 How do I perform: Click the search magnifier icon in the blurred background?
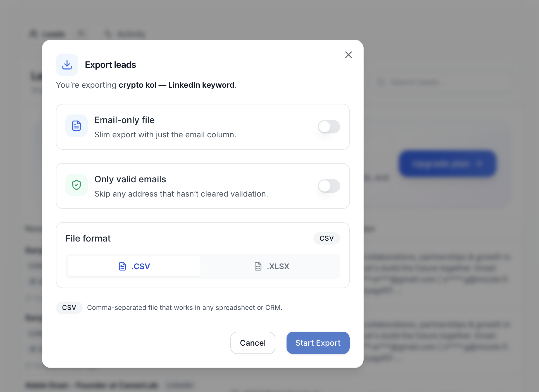tap(381, 82)
